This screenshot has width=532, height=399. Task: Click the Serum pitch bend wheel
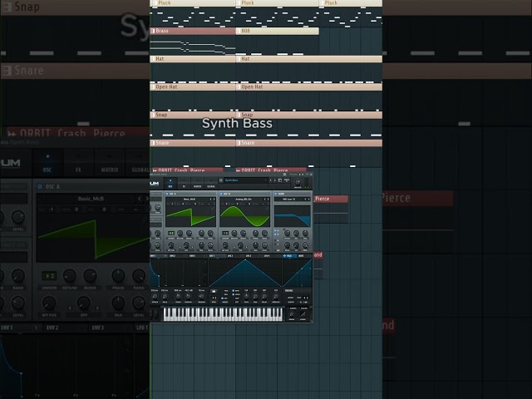pyautogui.click(x=153, y=314)
